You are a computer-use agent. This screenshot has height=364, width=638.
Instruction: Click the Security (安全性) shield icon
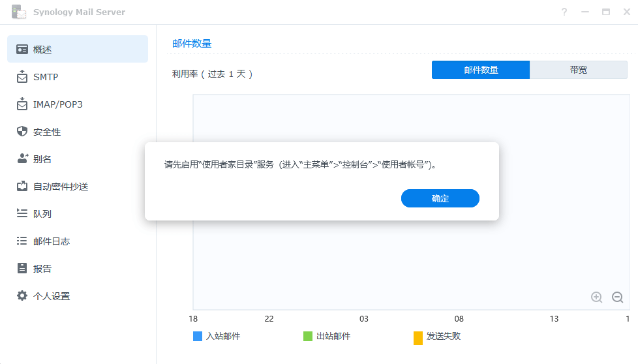tap(22, 132)
